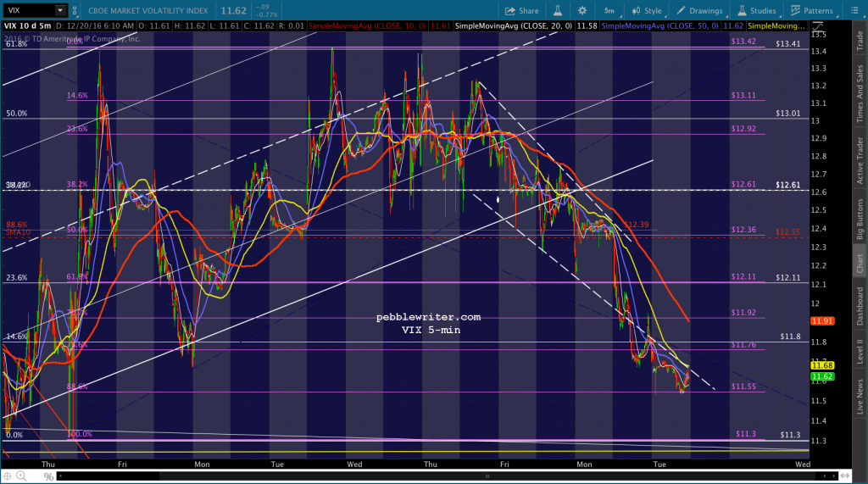Click the CBOE MARKET VOLATILITY INDEX title
This screenshot has height=484, width=868.
[148, 10]
